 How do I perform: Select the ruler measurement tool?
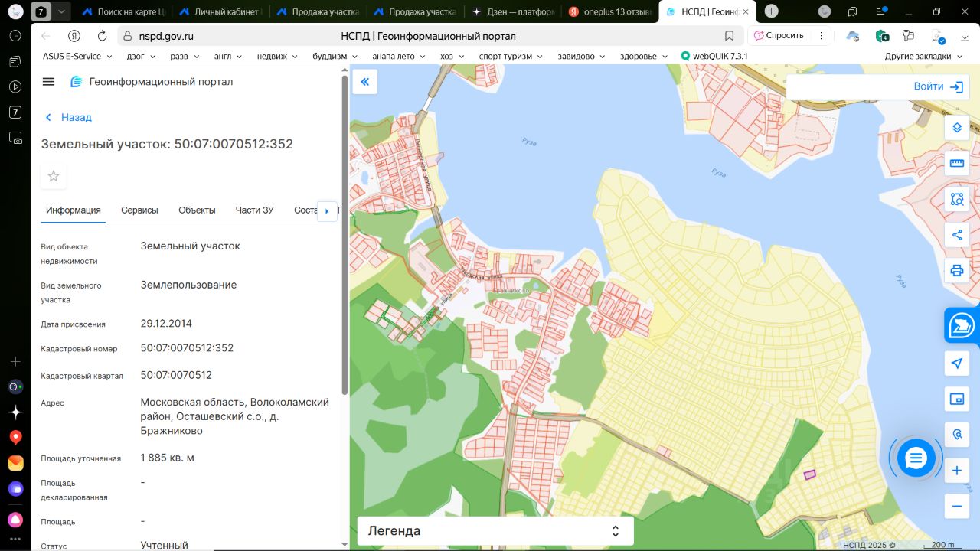pos(956,163)
